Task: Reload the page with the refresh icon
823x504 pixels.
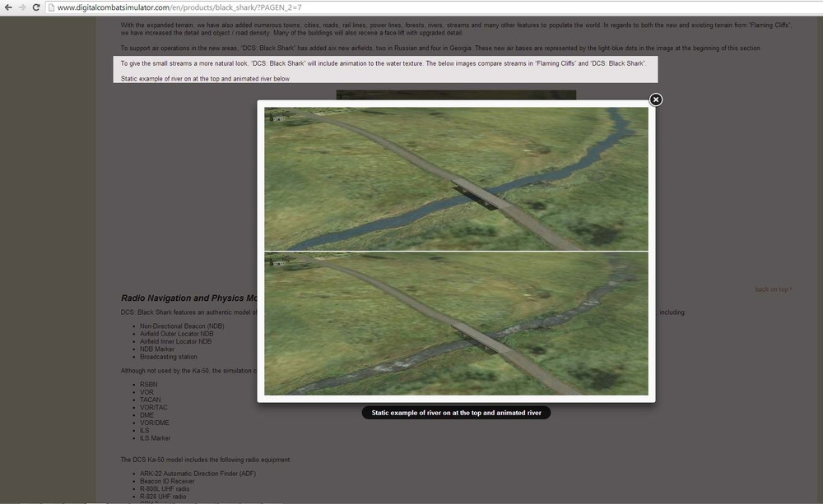Action: tap(36, 8)
